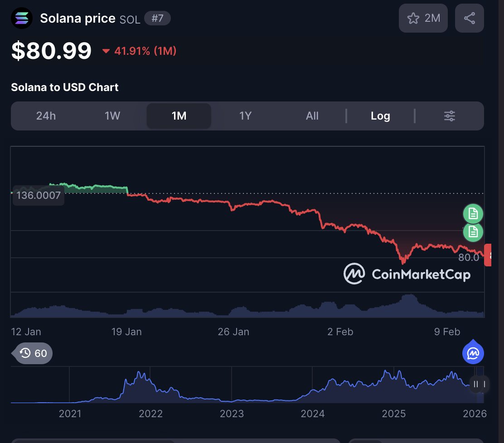
Task: Click the Solana logo icon
Action: 22,18
